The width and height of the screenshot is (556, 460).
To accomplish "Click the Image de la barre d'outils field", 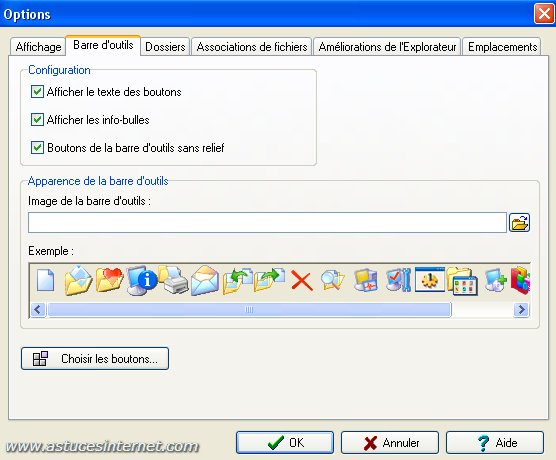I will [267, 223].
